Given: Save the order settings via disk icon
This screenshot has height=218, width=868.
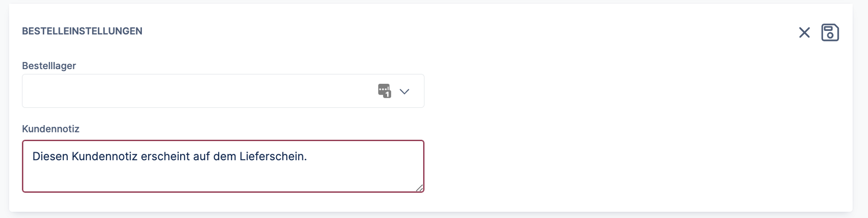Looking at the screenshot, I should (x=830, y=33).
